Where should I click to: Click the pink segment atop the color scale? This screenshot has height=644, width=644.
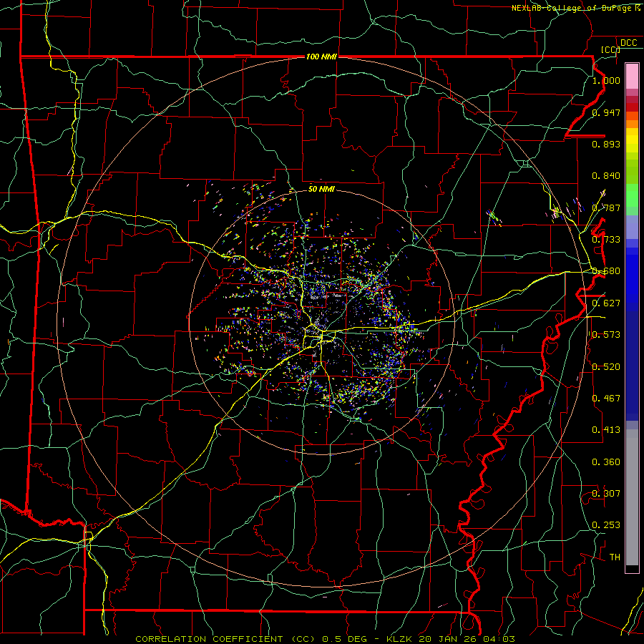pos(632,76)
